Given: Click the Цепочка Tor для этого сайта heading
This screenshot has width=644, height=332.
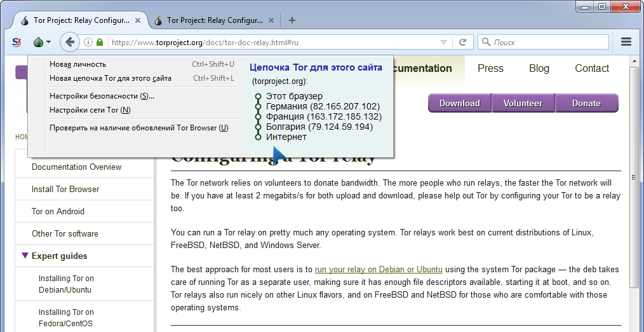Looking at the screenshot, I should 316,67.
